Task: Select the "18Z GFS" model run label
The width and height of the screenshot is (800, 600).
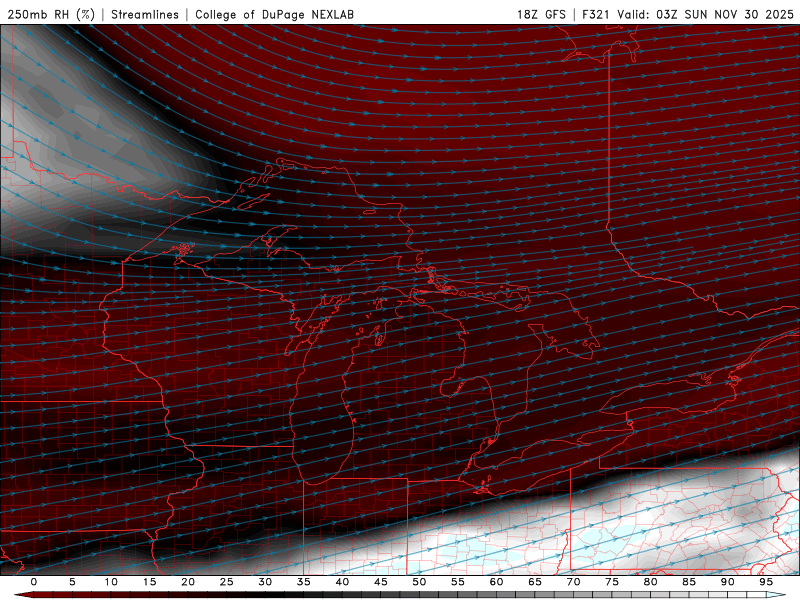Action: point(541,14)
